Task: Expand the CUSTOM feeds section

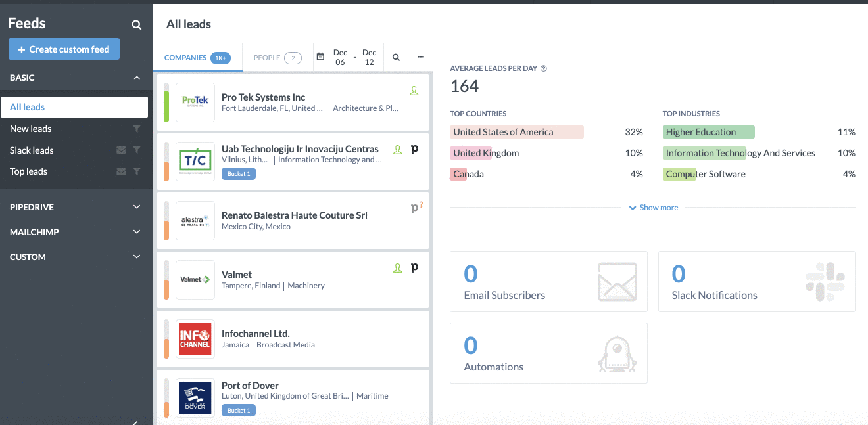Action: pos(137,257)
